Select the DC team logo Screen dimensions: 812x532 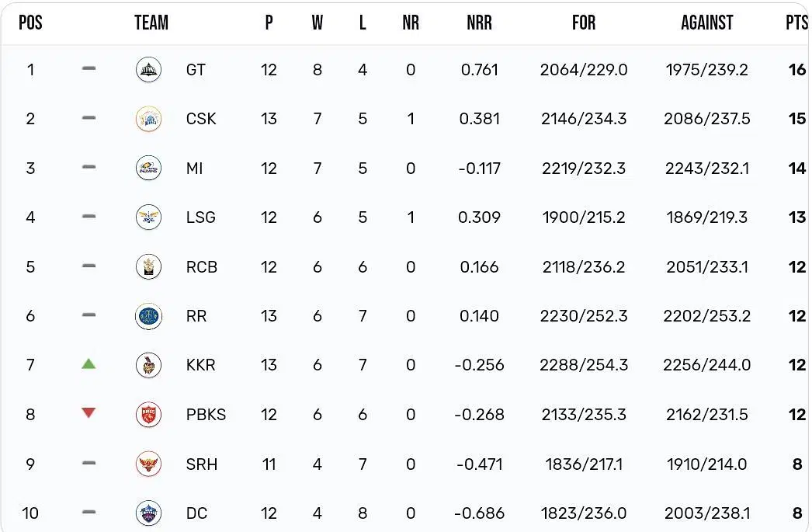(148, 513)
